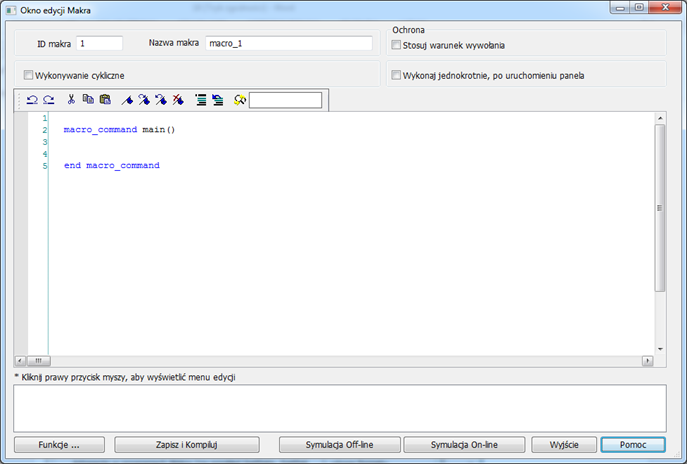Go to previous bookmark flag icon
687x464 pixels.
(161, 100)
